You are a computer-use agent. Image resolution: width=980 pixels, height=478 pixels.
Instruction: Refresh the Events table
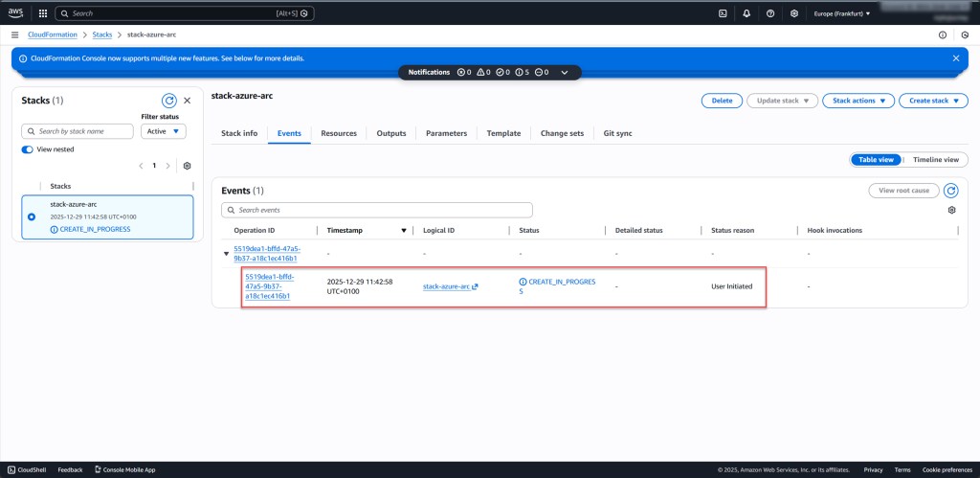pos(951,191)
